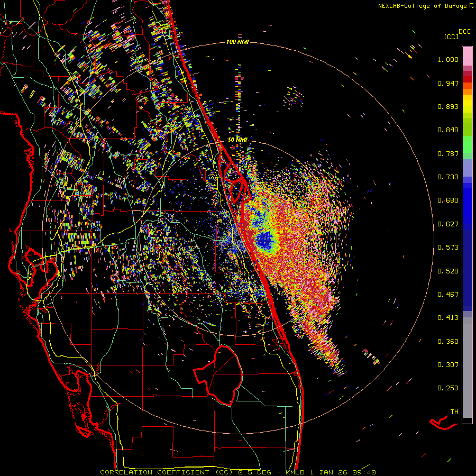Pick the lavender color bar band

tap(467, 168)
